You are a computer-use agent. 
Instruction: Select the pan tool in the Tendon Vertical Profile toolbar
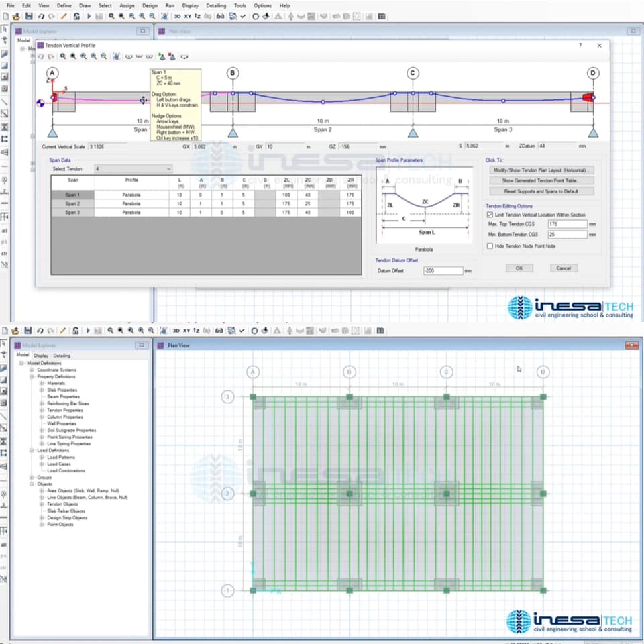pos(116,56)
